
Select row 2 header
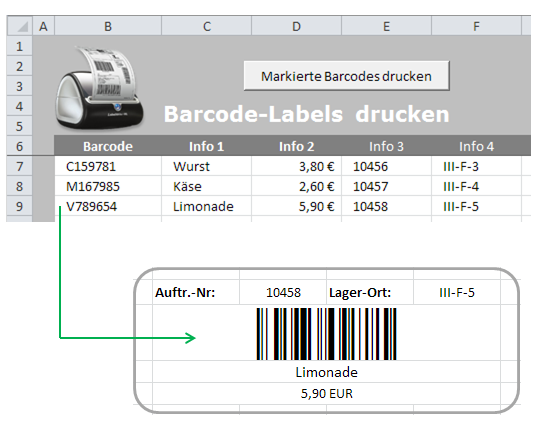(20, 66)
